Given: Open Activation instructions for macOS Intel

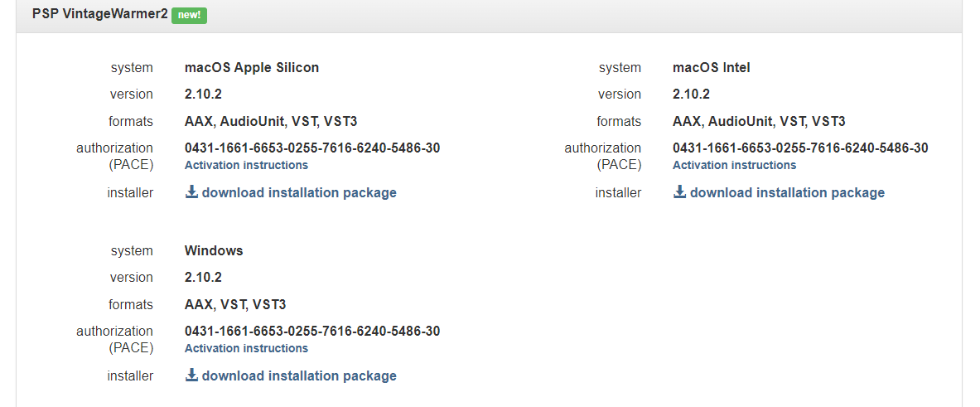Looking at the screenshot, I should click(x=734, y=165).
